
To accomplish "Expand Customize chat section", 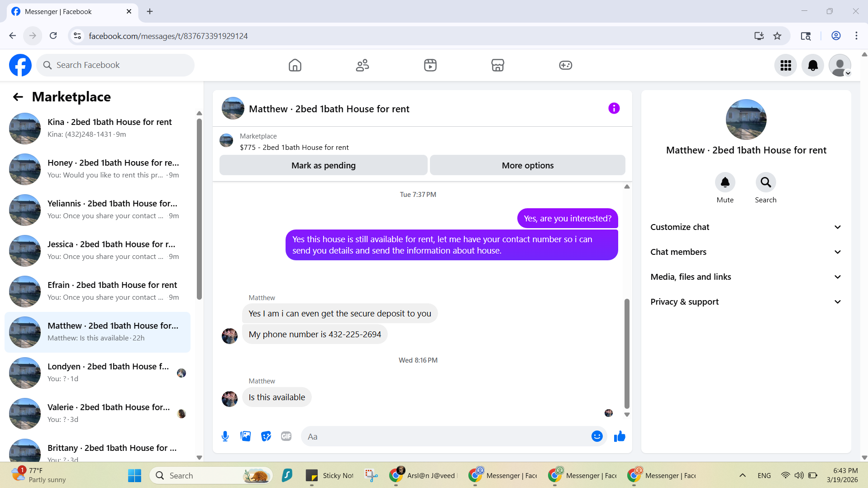I will click(x=746, y=227).
